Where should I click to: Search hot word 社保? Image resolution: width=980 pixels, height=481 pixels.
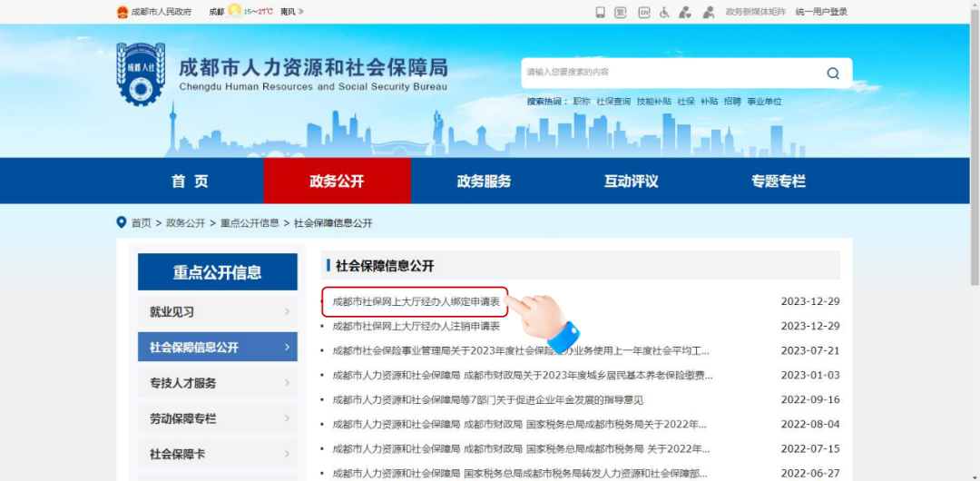686,102
